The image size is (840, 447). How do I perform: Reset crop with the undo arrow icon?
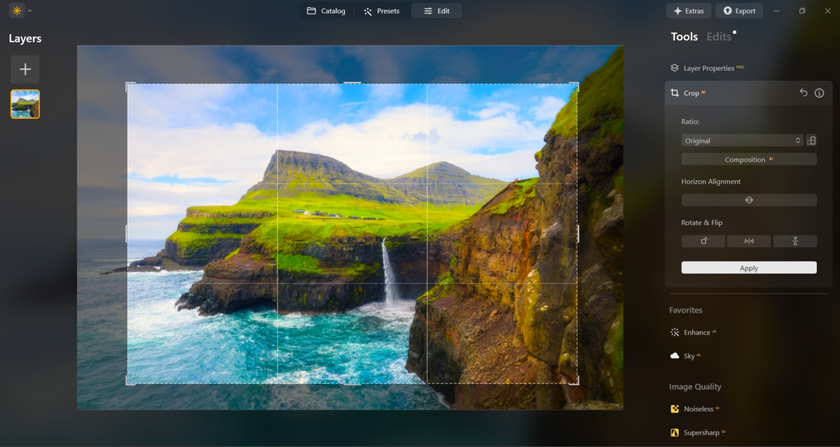coord(804,93)
